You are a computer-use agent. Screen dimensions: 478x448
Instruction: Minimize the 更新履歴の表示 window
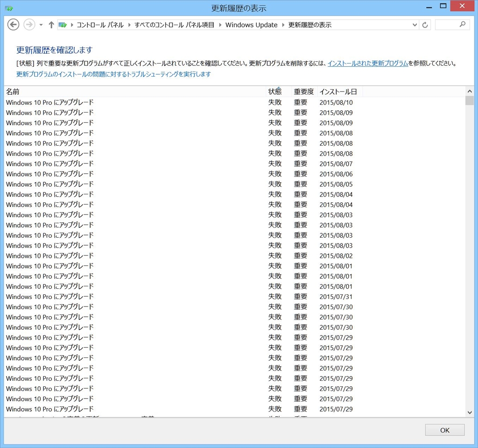point(429,7)
